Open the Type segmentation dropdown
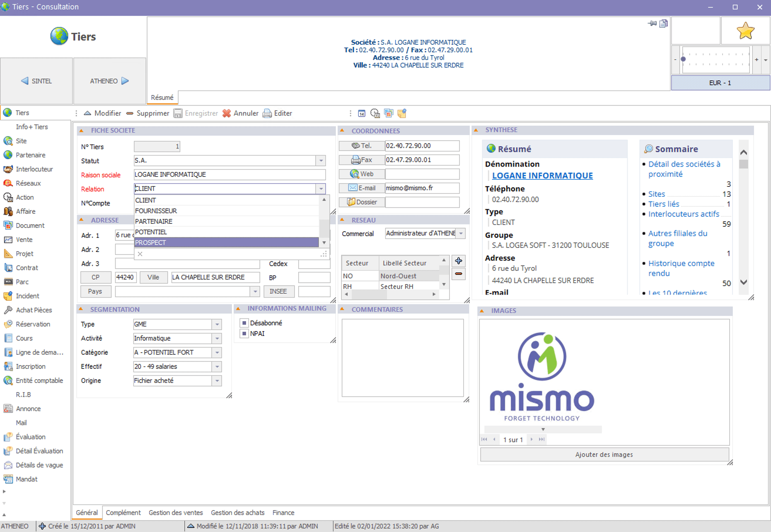The height and width of the screenshot is (532, 771). pos(217,324)
